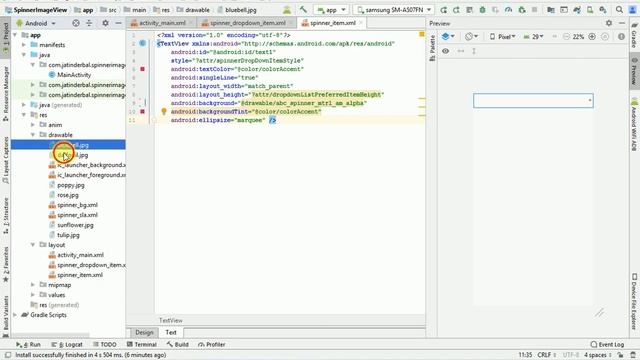Screen dimensions: 640x360
Task: Open the Terminal tool window
Action: coord(142,344)
